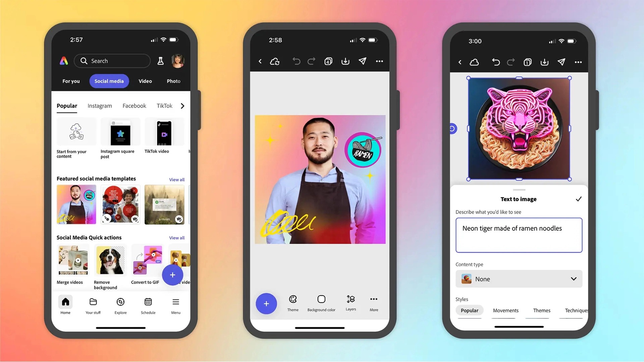
Task: Enable Popular styles filter
Action: click(469, 310)
